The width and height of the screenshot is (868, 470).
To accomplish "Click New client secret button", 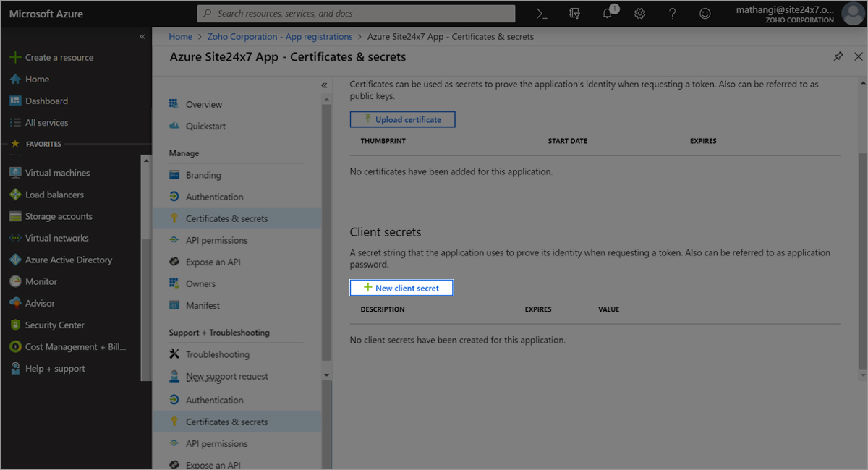I will pyautogui.click(x=401, y=288).
